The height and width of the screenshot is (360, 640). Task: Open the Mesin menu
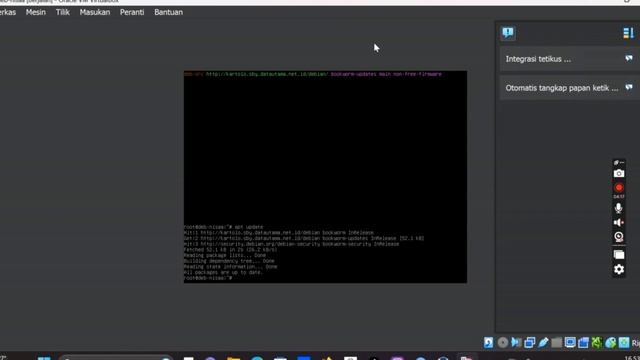click(x=36, y=12)
